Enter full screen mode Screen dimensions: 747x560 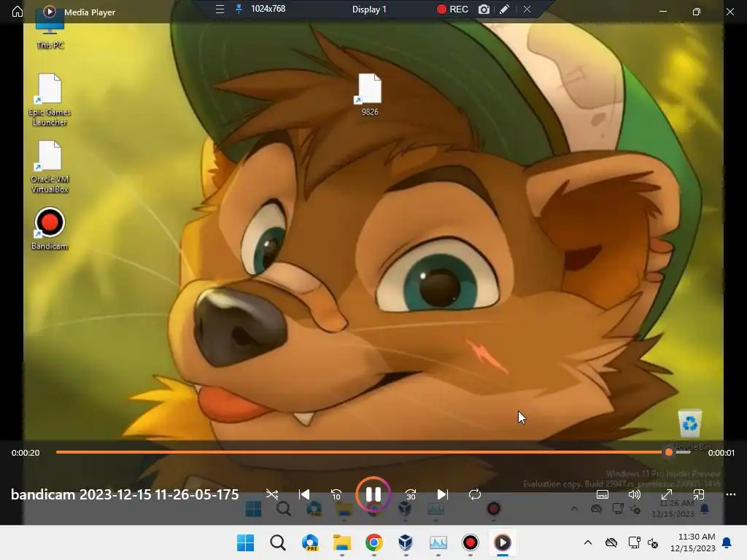pos(667,494)
